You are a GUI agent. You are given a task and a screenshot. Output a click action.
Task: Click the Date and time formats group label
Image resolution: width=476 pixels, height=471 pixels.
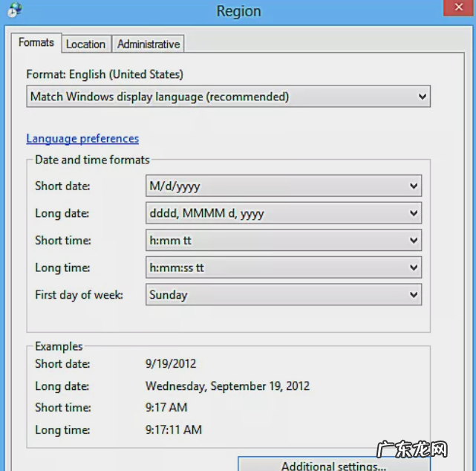tap(92, 160)
